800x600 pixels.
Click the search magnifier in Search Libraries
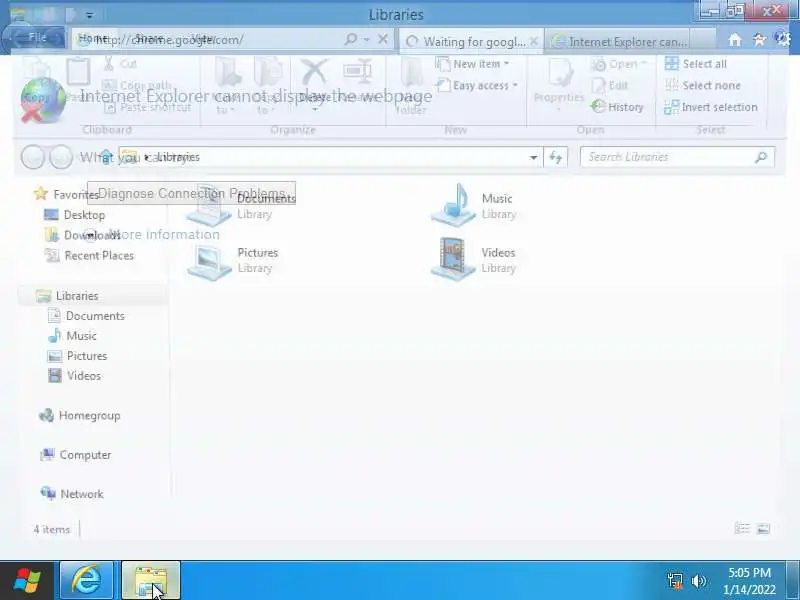(x=761, y=157)
